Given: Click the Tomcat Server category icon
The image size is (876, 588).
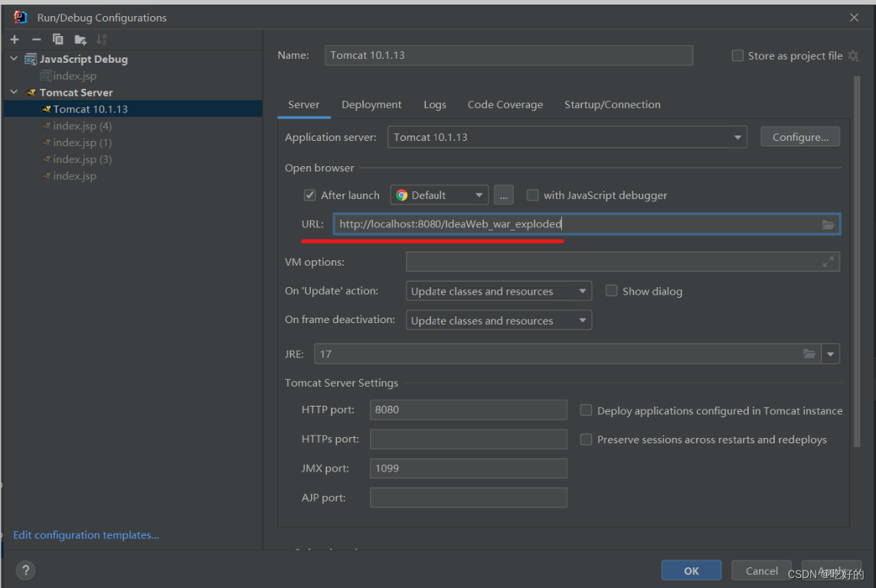Looking at the screenshot, I should pos(31,93).
